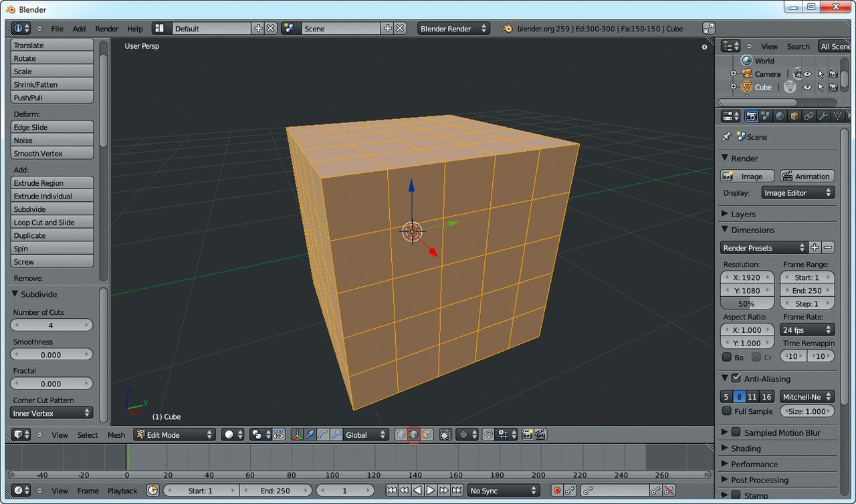This screenshot has width=856, height=504.
Task: Open the Render Presets dropdown
Action: (764, 247)
